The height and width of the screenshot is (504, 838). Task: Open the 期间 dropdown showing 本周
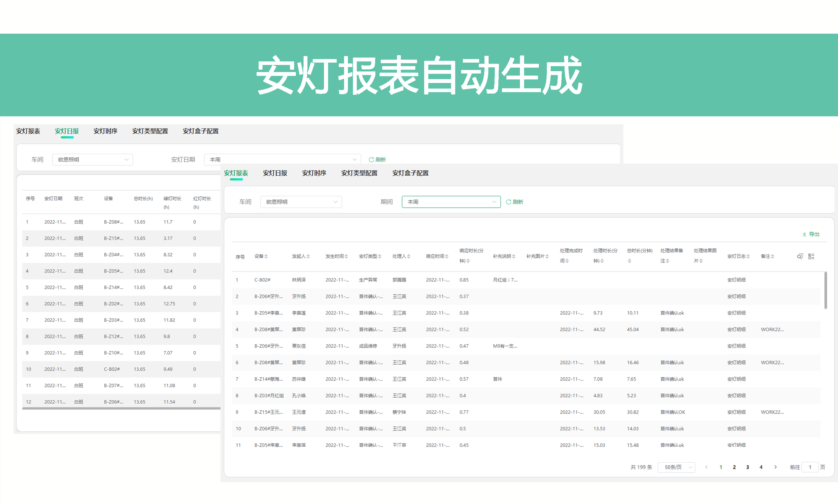(x=450, y=202)
